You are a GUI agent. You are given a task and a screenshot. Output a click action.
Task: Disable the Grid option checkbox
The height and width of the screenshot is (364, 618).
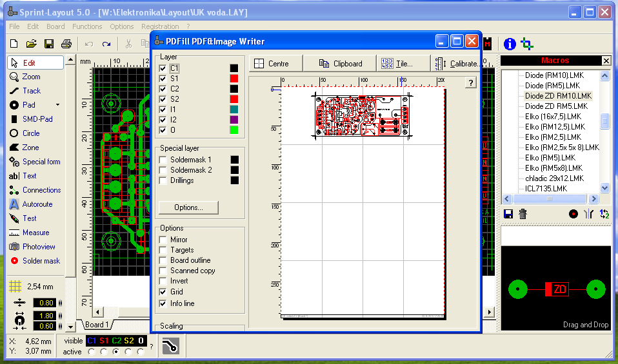tap(163, 292)
